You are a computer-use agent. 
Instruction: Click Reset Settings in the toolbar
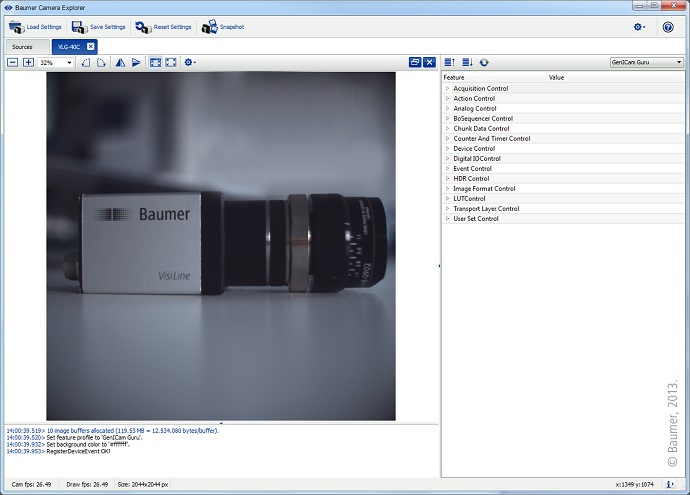click(163, 27)
